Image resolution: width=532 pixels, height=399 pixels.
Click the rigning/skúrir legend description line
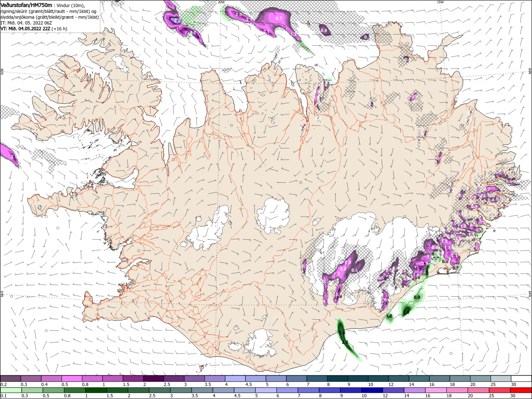(48, 11)
